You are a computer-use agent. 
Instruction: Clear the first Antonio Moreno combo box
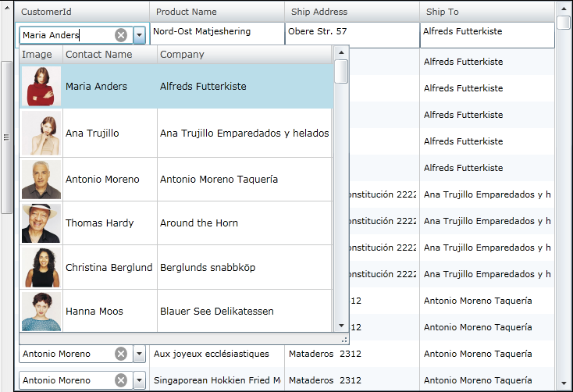[121, 355]
